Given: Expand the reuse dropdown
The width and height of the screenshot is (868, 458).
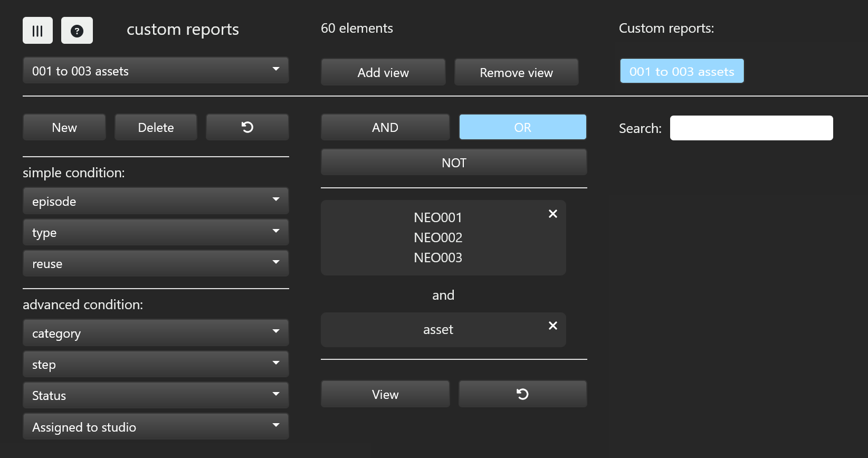Looking at the screenshot, I should [156, 263].
